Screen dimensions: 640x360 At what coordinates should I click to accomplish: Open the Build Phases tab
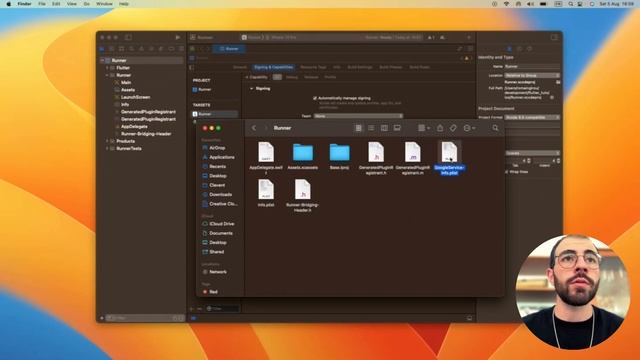coord(391,67)
